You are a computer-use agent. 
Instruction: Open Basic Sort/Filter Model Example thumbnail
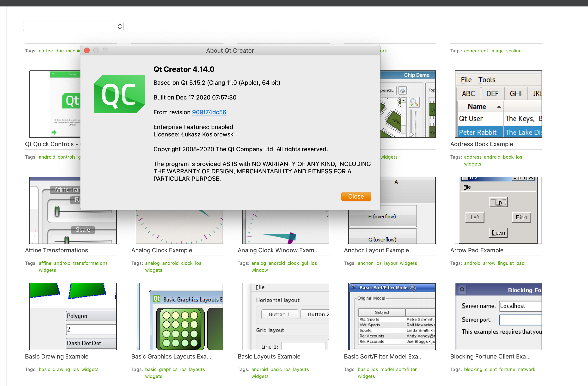coord(392,317)
